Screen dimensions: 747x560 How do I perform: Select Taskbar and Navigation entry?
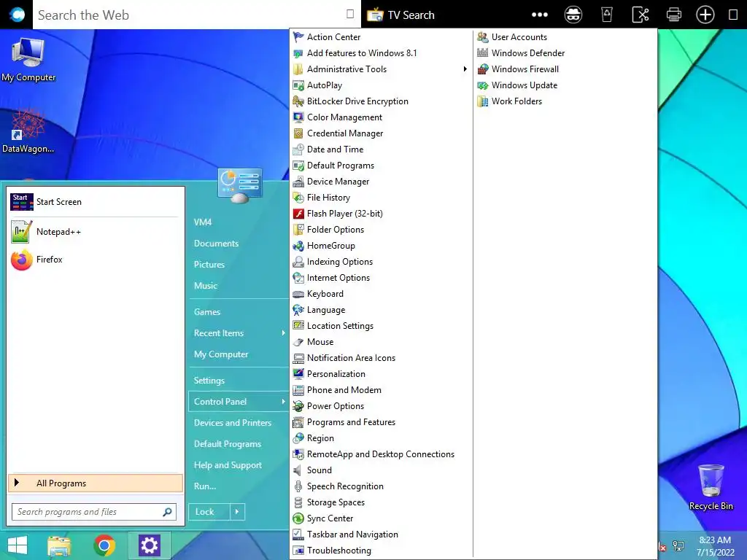[x=352, y=534]
